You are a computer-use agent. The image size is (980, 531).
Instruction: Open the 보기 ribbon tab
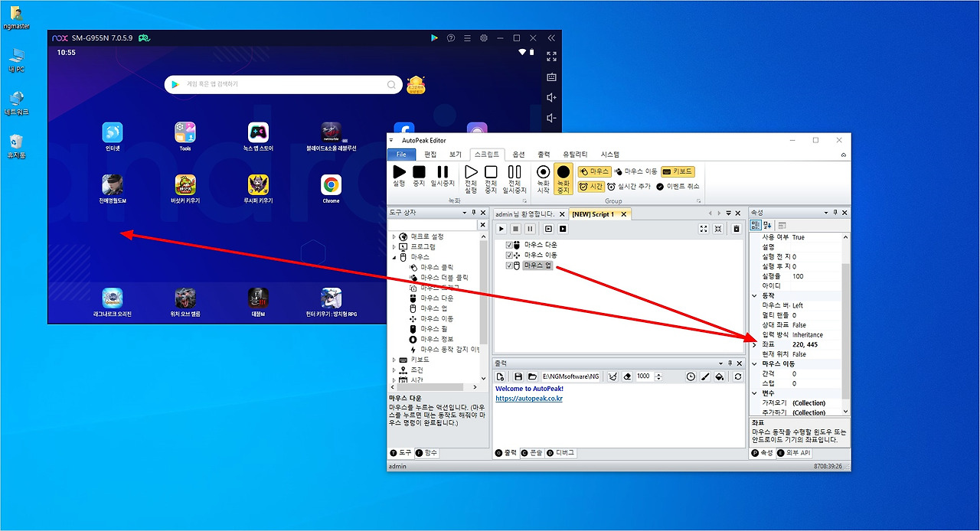pyautogui.click(x=456, y=155)
